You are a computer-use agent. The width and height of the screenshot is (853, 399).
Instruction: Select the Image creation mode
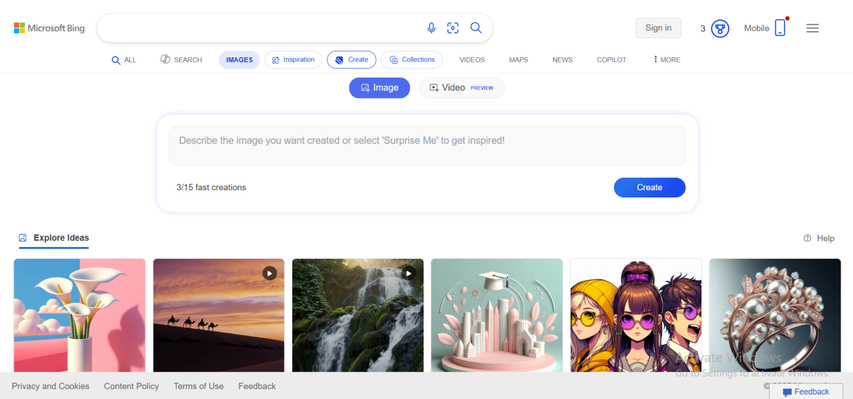[379, 88]
